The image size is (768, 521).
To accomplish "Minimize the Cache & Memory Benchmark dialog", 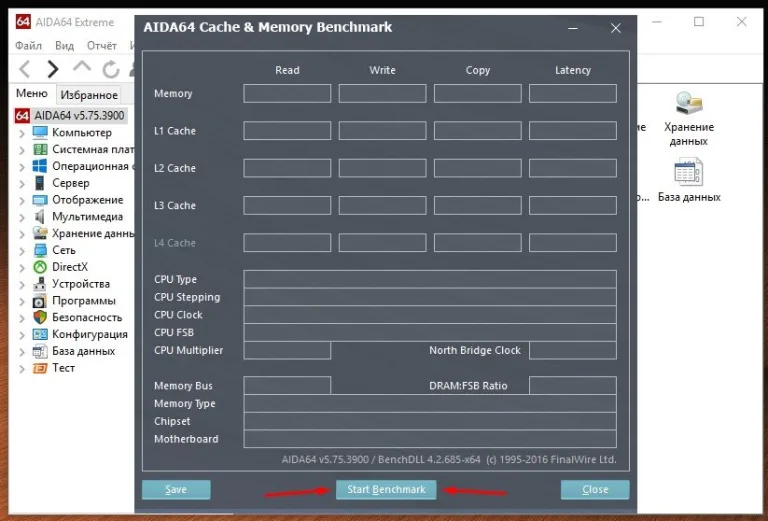I will click(573, 28).
